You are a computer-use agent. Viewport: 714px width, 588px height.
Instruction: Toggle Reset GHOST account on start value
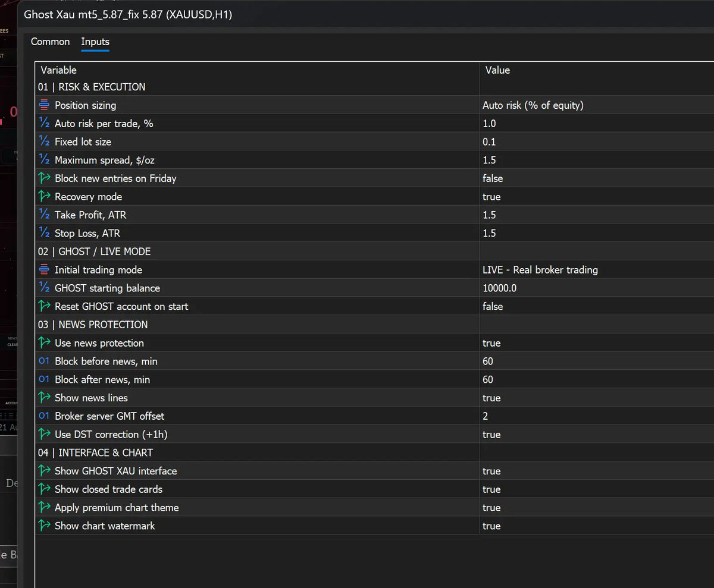pyautogui.click(x=597, y=306)
